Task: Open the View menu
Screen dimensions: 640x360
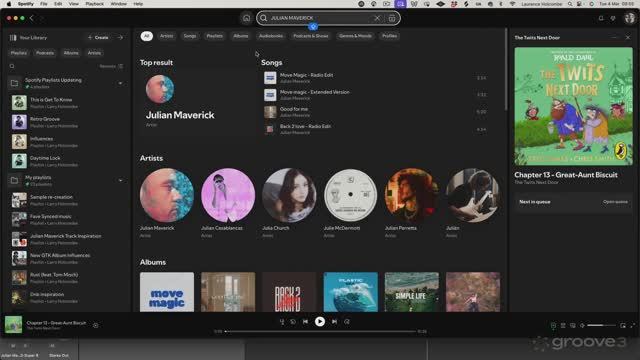Action: (73, 4)
